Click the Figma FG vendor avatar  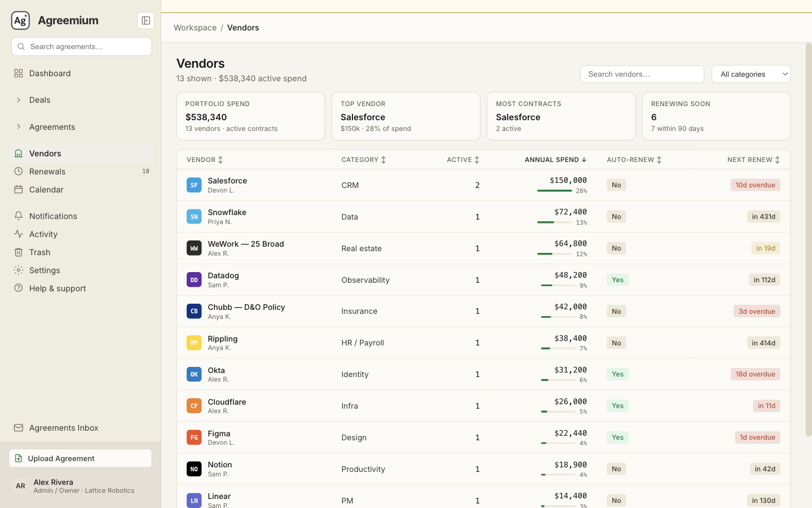click(x=194, y=437)
